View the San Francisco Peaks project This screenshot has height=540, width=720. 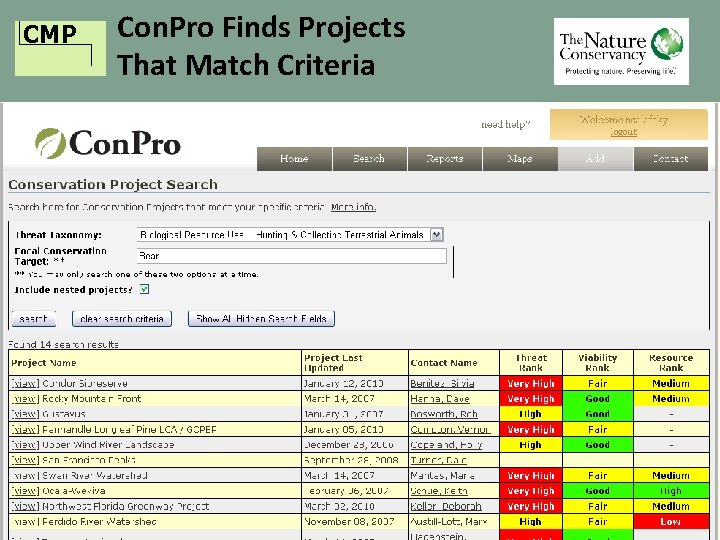25,460
